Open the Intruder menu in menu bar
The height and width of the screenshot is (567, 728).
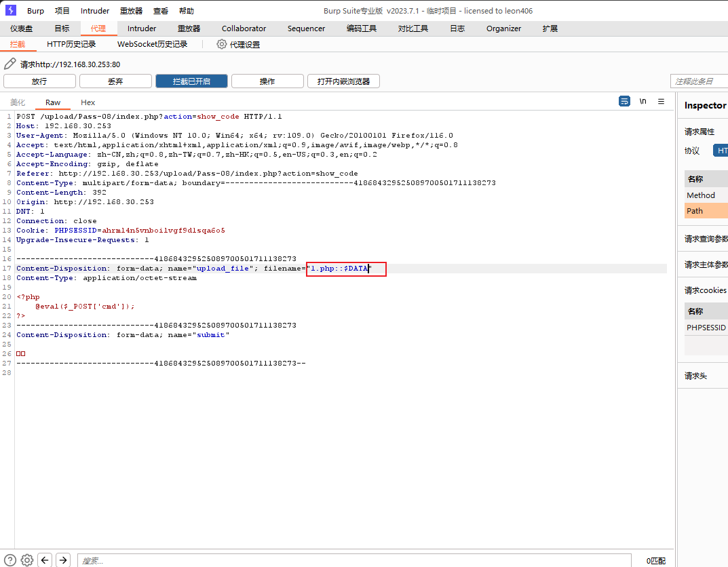point(95,11)
